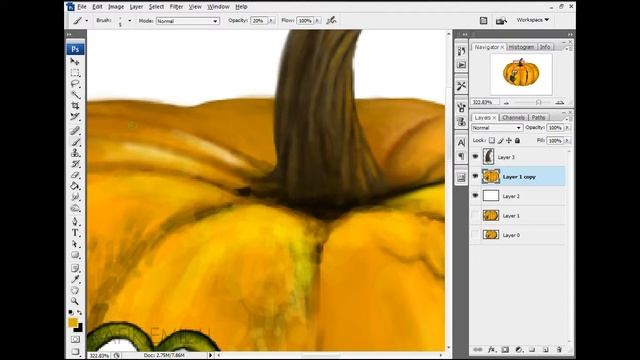Show Layer 1 visibility box

pyautogui.click(x=475, y=216)
